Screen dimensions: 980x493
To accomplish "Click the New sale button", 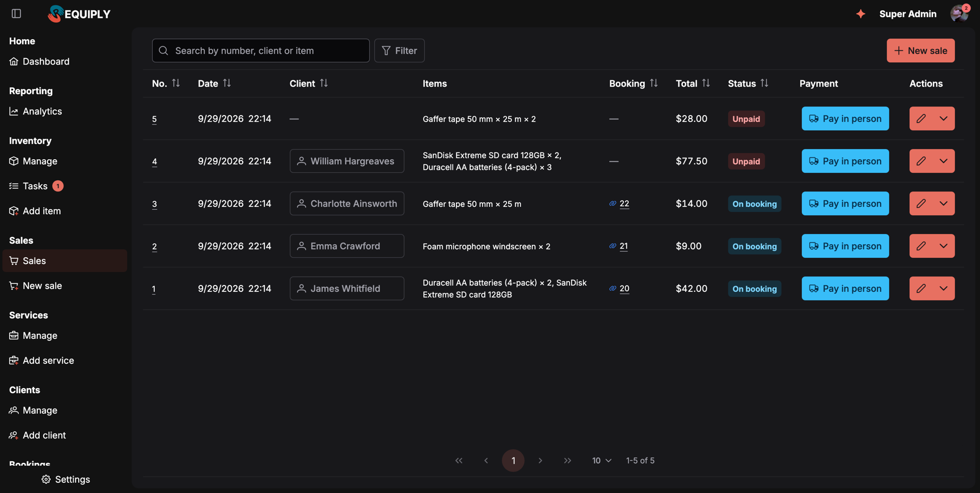I will pyautogui.click(x=920, y=50).
